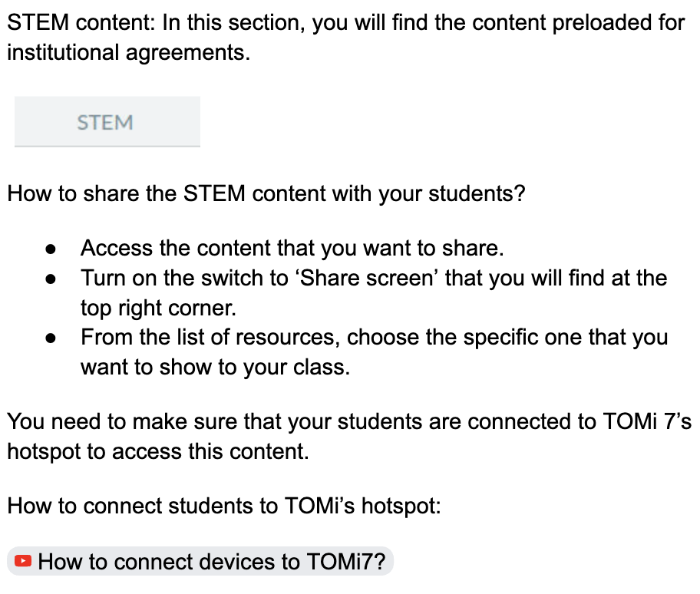The width and height of the screenshot is (700, 594).
Task: Click the bullet marker beside "Turn on the switch"
Action: [51, 279]
